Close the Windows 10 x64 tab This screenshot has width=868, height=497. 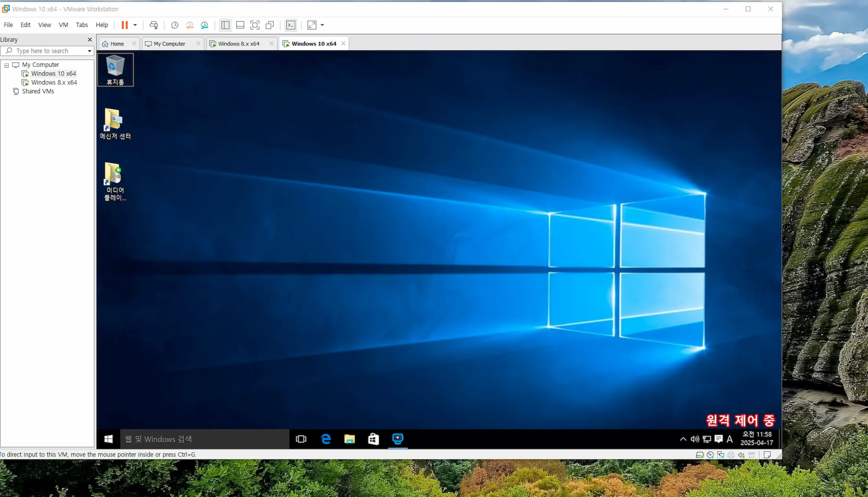pyautogui.click(x=343, y=43)
